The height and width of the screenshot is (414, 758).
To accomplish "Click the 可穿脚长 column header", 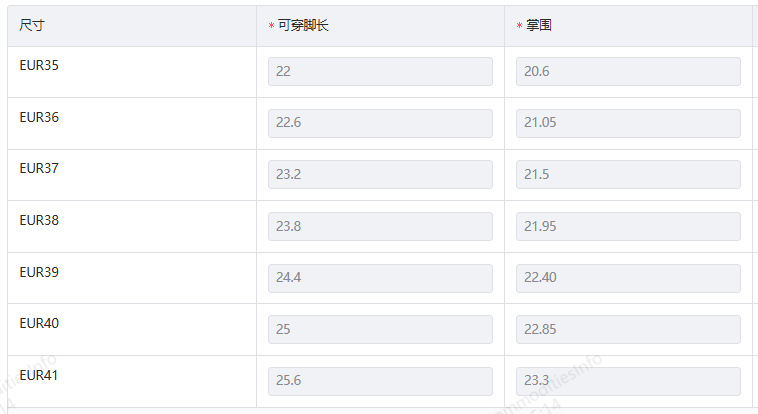I will click(303, 25).
